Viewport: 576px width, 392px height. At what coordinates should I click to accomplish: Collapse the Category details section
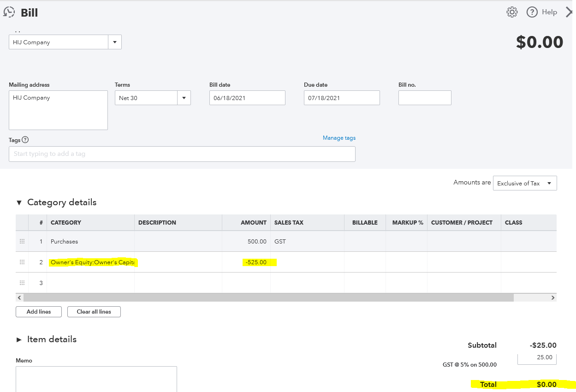pyautogui.click(x=18, y=202)
